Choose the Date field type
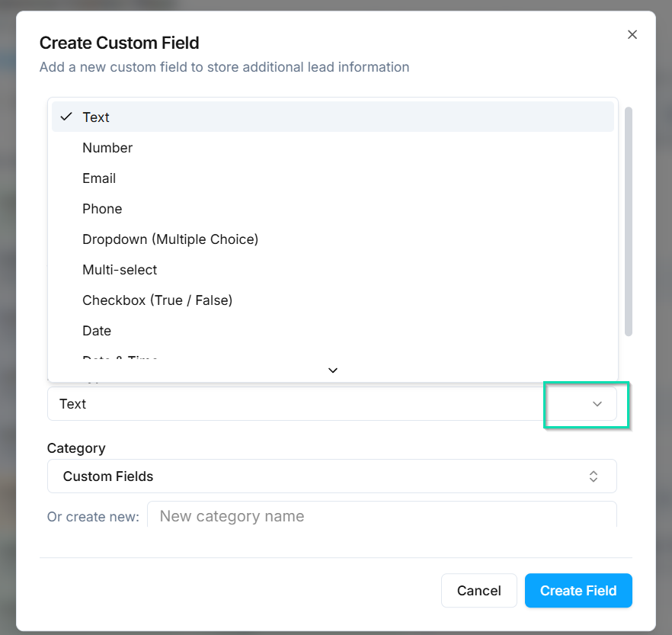Screen dimensions: 672x635 point(97,331)
